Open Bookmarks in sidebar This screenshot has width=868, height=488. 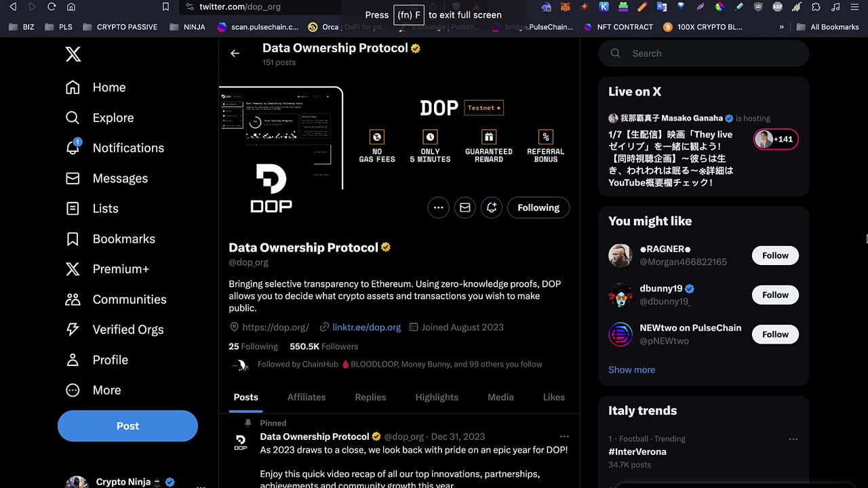(110, 239)
